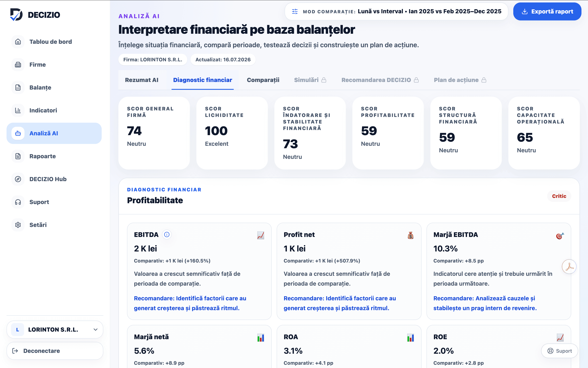Click the Rapoarte file icon

coord(18,156)
